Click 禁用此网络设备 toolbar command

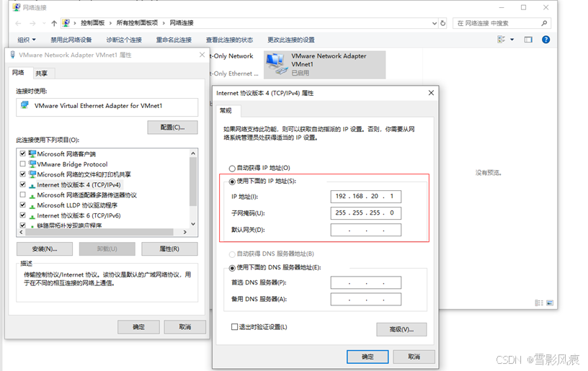pos(71,40)
